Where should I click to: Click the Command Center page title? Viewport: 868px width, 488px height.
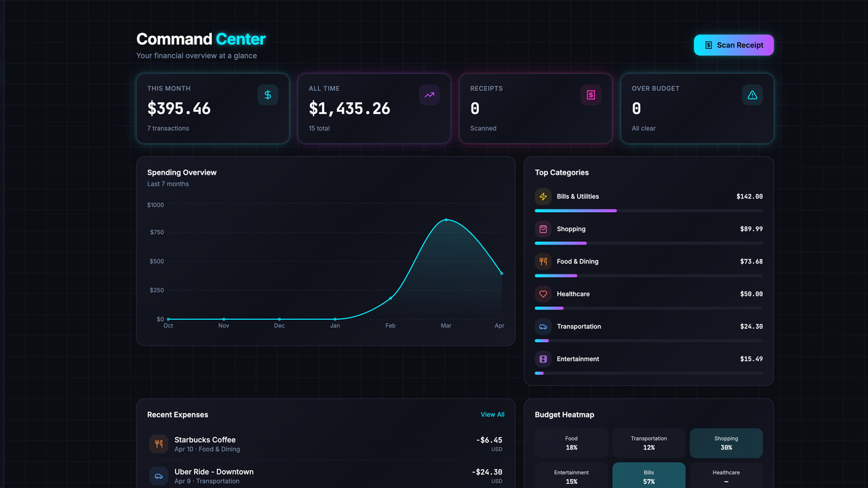coord(201,39)
